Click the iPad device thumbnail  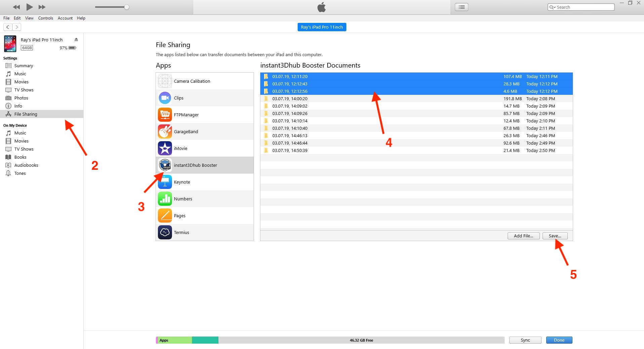point(10,44)
